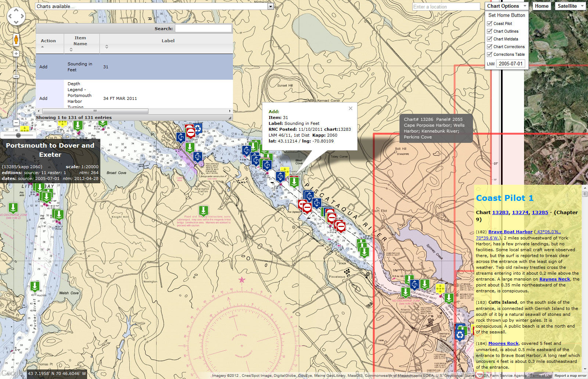Toggle the Chart Outlines checkbox
This screenshot has width=588, height=379.
click(x=490, y=31)
